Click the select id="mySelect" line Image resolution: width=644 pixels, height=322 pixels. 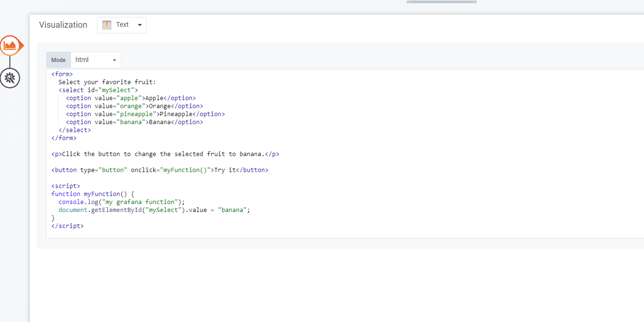(98, 90)
